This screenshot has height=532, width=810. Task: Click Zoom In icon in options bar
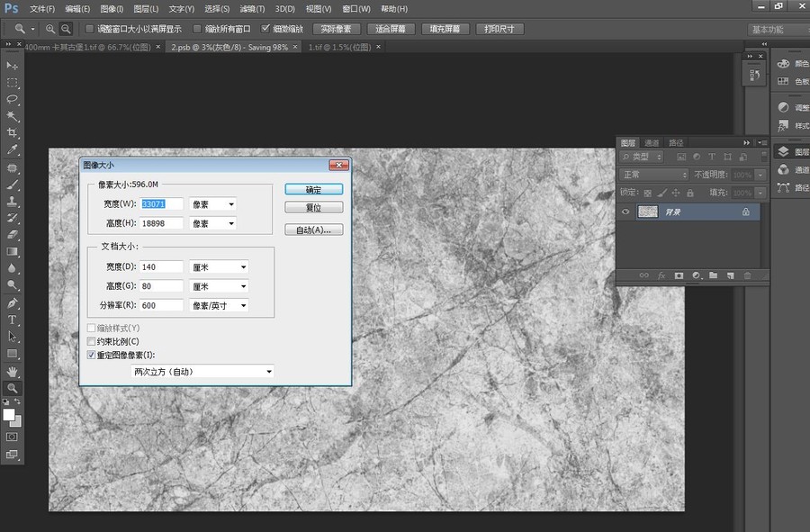point(50,29)
